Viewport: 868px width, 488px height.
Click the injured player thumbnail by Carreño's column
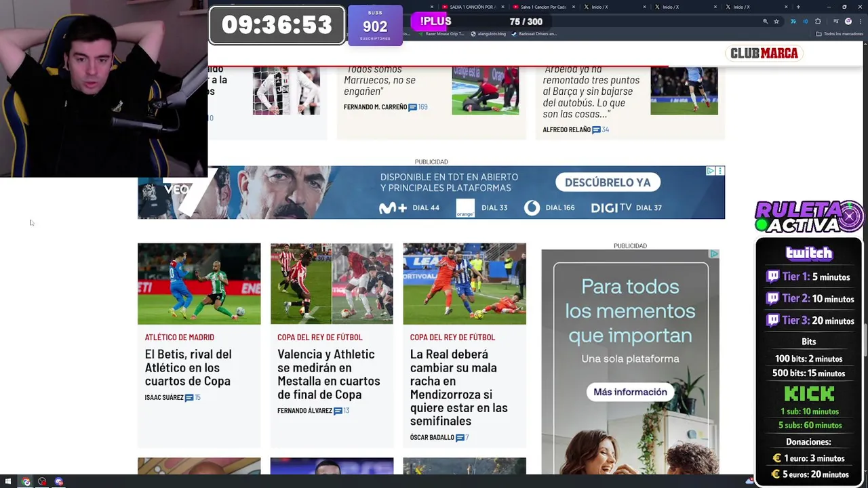(486, 91)
